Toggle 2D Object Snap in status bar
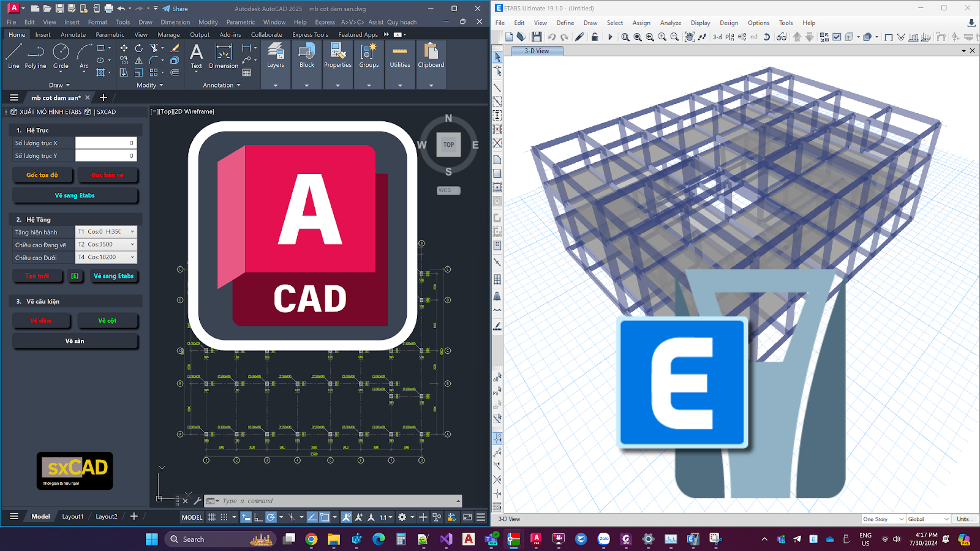The width and height of the screenshot is (980, 551). 325,517
